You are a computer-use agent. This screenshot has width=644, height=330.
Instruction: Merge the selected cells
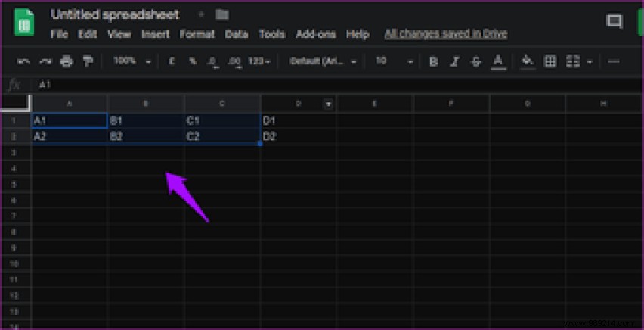click(572, 62)
